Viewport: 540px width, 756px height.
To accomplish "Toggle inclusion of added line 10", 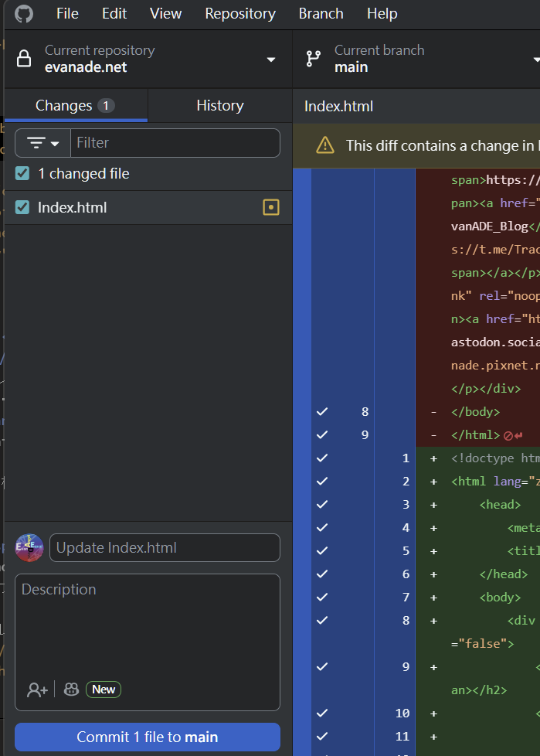I will pos(322,713).
